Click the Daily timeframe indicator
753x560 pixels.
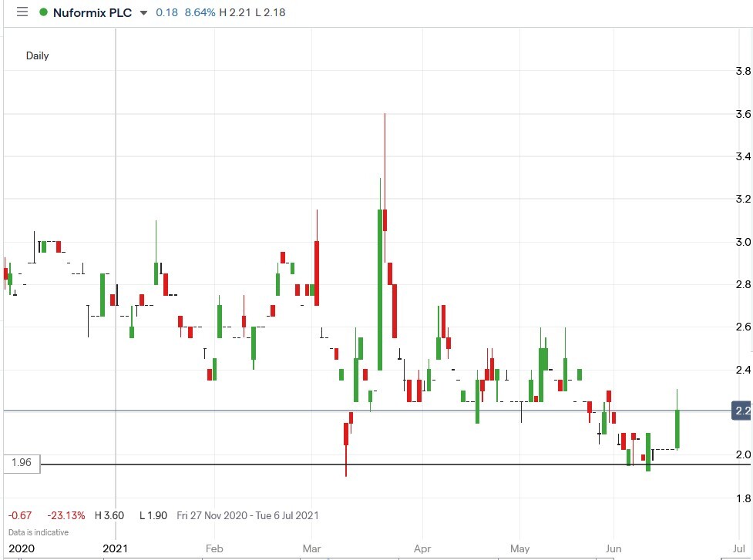[37, 55]
